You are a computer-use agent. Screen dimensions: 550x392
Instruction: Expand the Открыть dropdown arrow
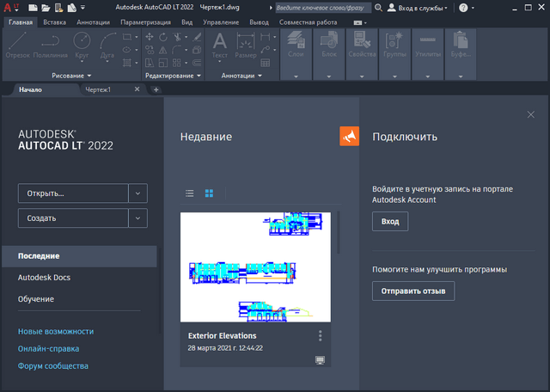click(x=138, y=193)
